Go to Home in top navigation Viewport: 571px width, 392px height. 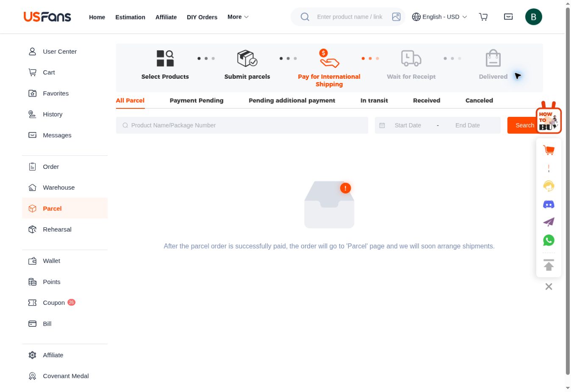click(x=97, y=17)
